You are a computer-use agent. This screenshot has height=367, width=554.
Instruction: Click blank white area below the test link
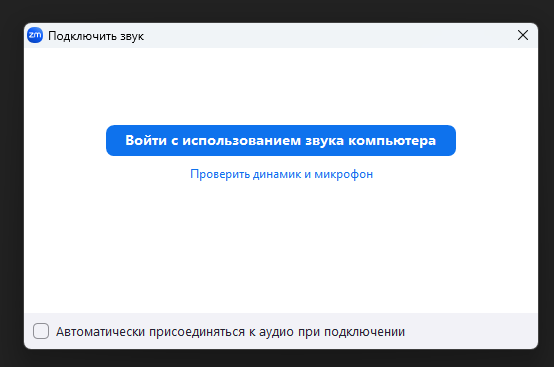[281, 247]
